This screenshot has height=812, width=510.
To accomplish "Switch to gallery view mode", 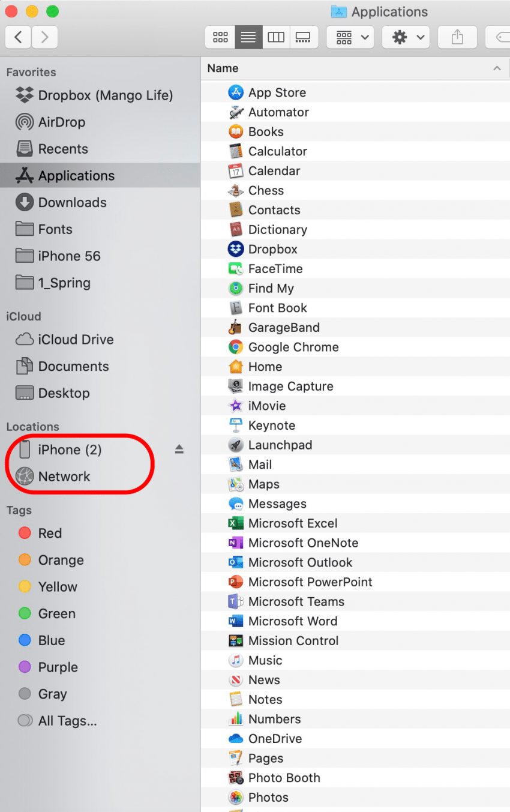I will click(x=303, y=37).
